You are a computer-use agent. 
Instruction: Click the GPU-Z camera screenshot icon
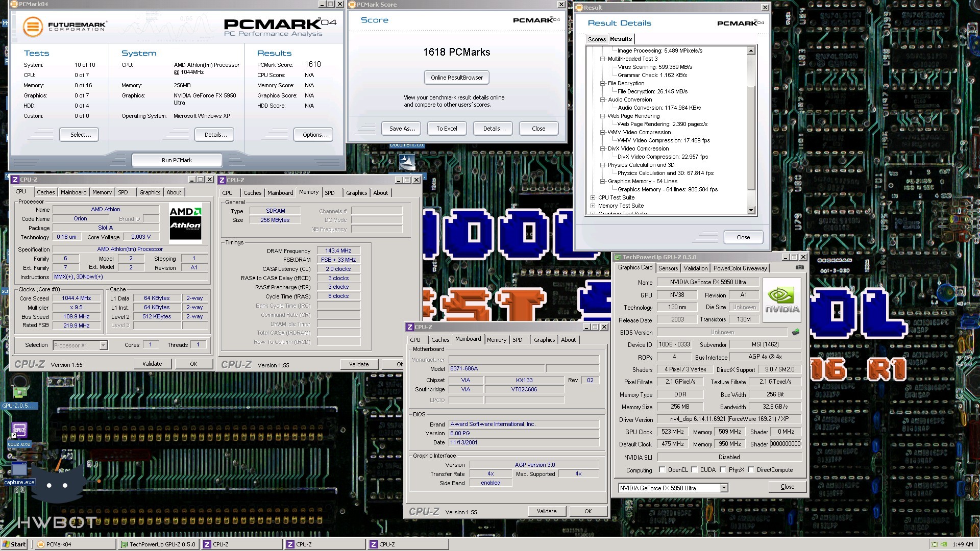799,267
